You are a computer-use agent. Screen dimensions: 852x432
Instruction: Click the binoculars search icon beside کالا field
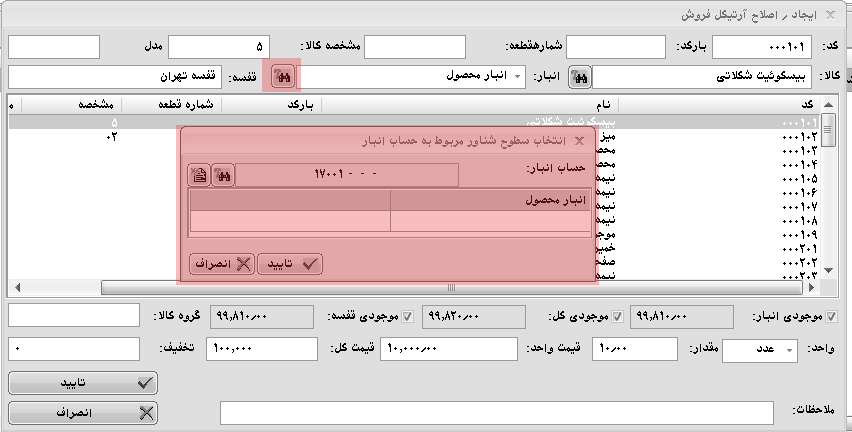click(579, 77)
